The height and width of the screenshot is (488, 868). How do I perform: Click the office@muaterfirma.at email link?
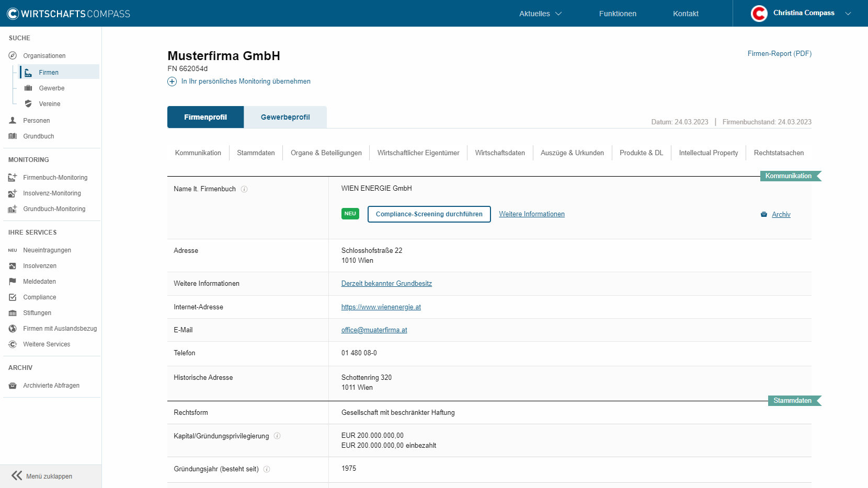tap(374, 330)
